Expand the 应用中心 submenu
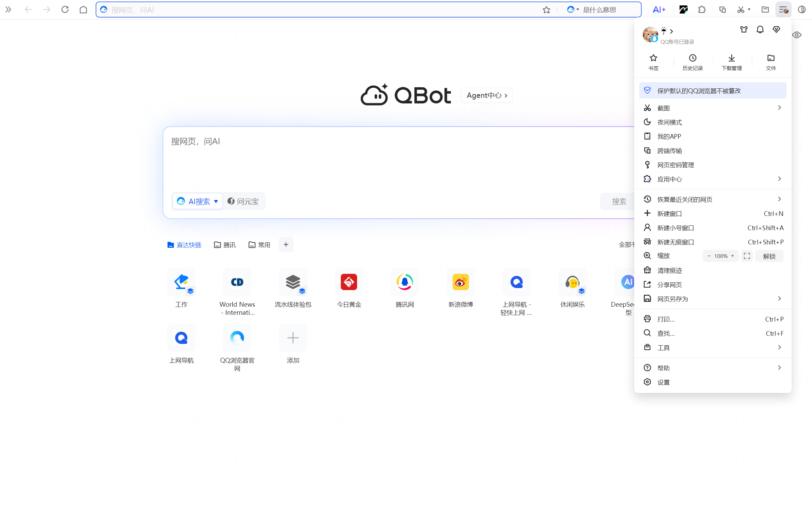 click(713, 179)
